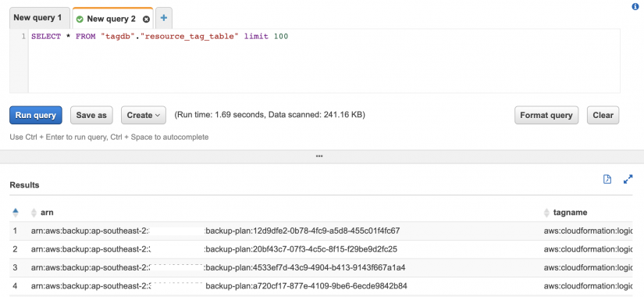Image resolution: width=644 pixels, height=297 pixels.
Task: Run the query
Action: click(36, 115)
